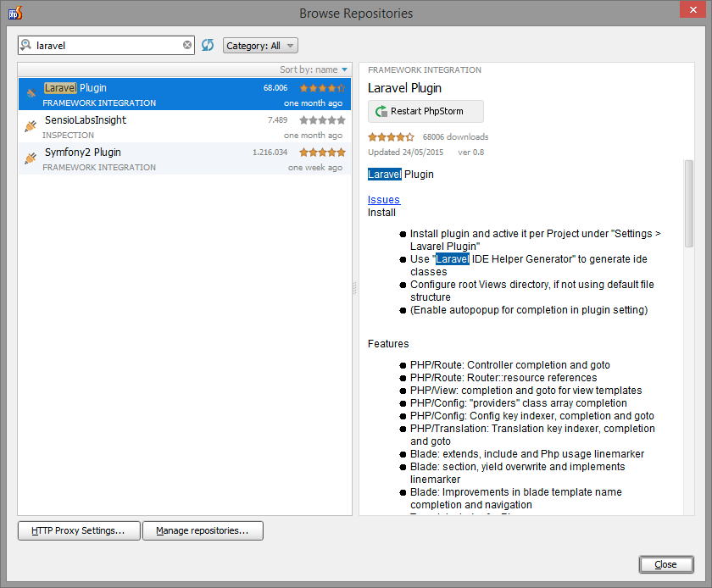The image size is (712, 588).
Task: Click the Symfony2 Plugin plug icon
Action: tap(31, 158)
